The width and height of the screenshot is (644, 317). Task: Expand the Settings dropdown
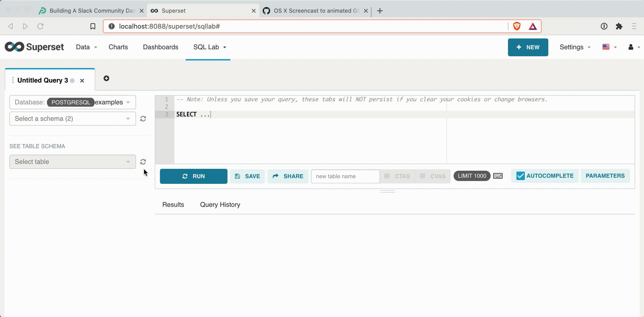(x=575, y=47)
